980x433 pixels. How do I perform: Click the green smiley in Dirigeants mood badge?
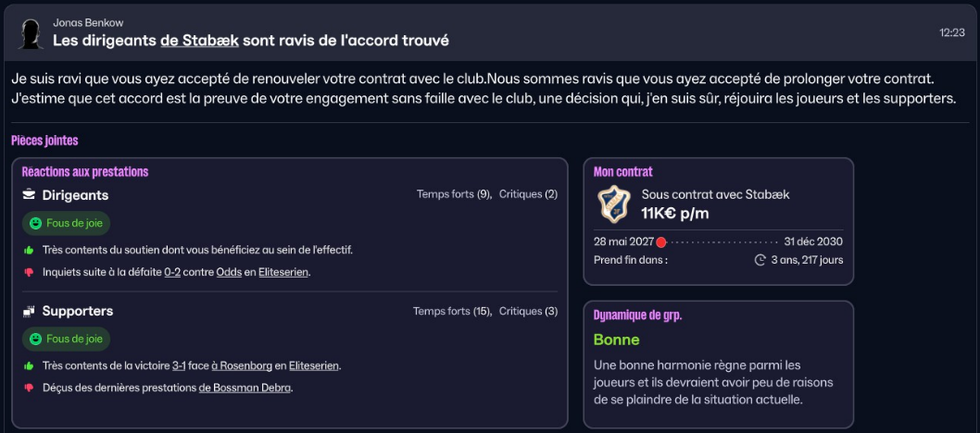click(35, 224)
